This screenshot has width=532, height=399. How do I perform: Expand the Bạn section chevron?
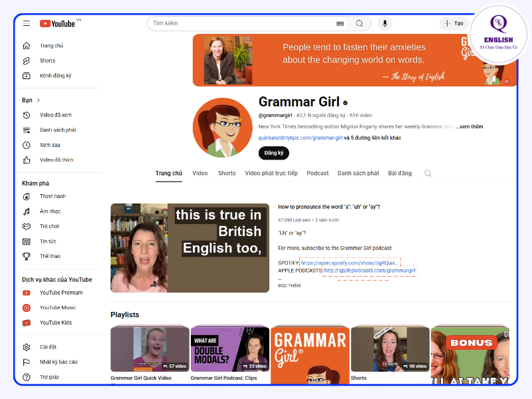39,100
